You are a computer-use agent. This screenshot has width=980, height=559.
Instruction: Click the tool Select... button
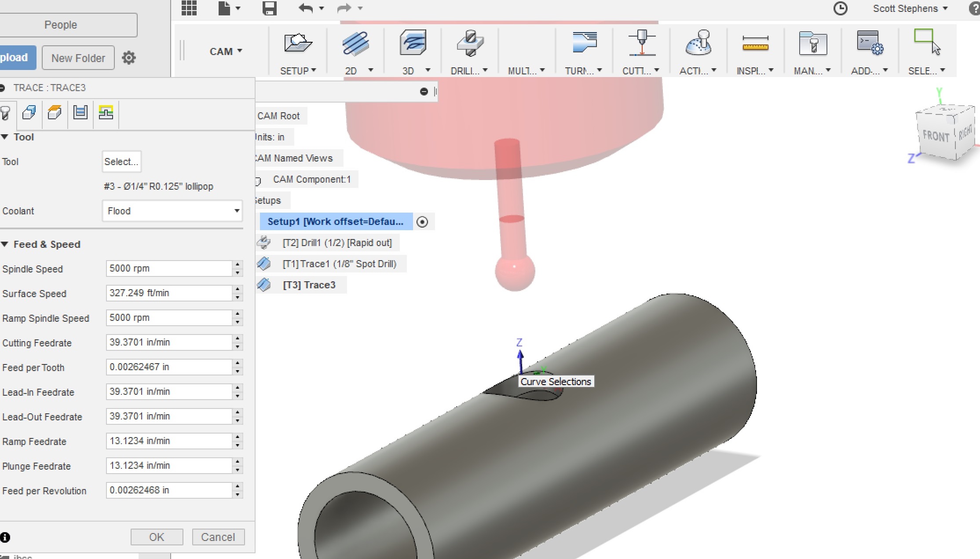(x=121, y=162)
